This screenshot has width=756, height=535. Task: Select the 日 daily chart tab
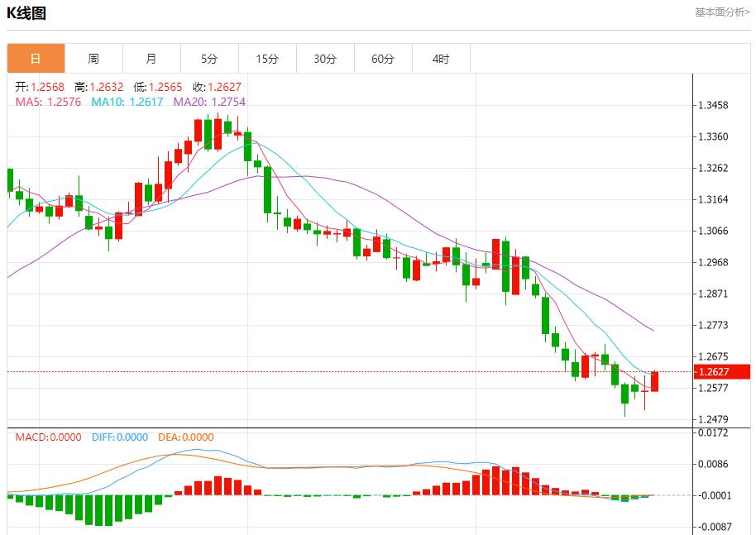tap(36, 59)
